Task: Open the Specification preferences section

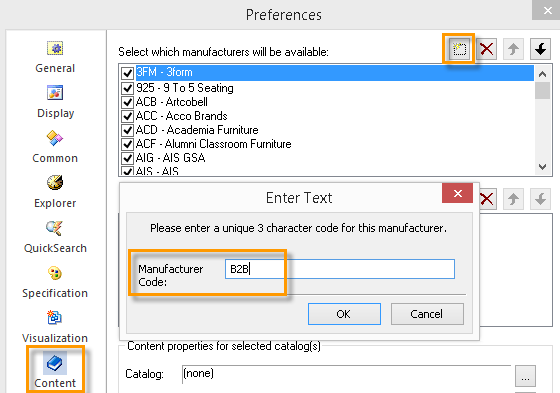Action: pyautogui.click(x=55, y=282)
